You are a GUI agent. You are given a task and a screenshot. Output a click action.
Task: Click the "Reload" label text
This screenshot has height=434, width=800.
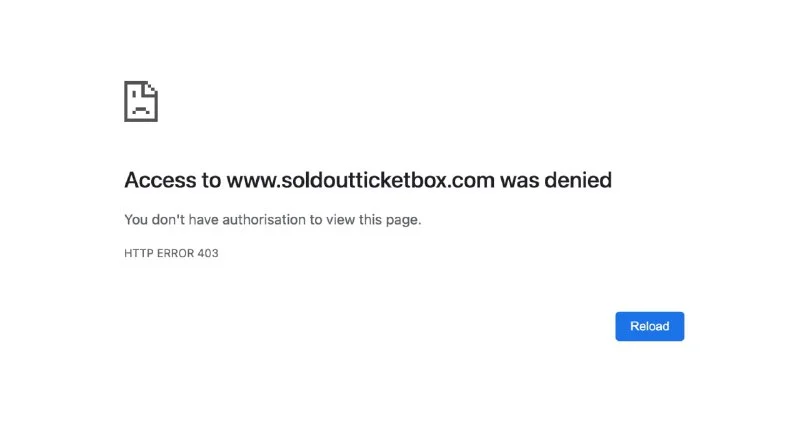point(650,327)
